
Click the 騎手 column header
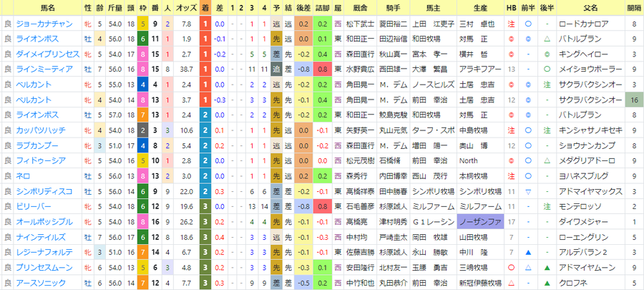click(x=393, y=8)
